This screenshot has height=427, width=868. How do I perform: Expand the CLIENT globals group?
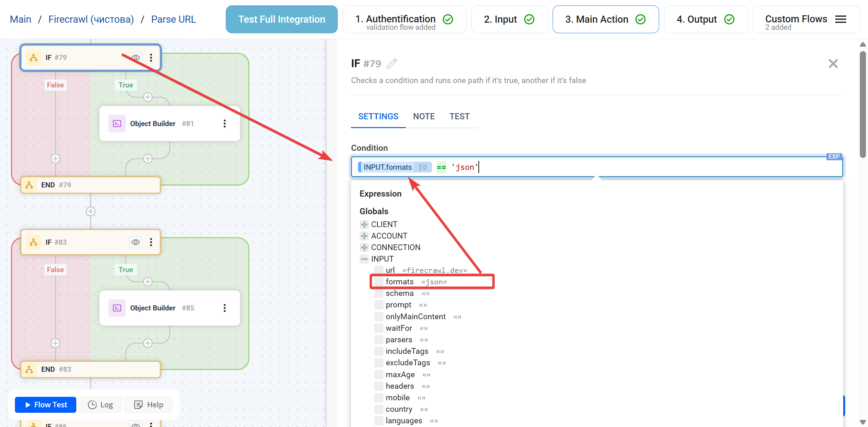coord(363,224)
